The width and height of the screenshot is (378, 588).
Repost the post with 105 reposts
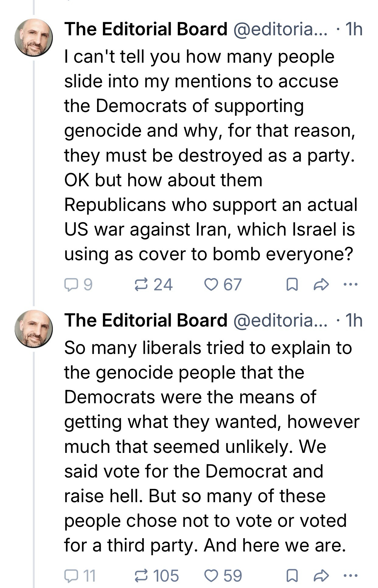tap(142, 576)
